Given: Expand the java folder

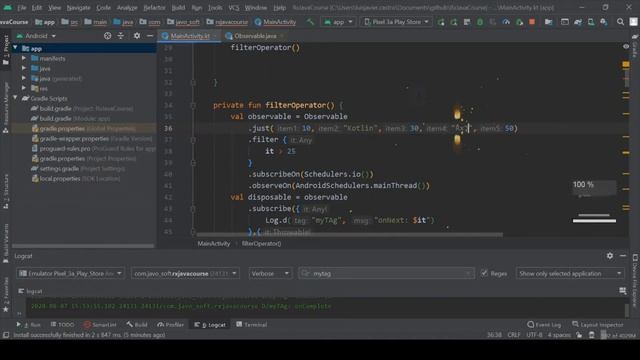Looking at the screenshot, I should click(24, 68).
